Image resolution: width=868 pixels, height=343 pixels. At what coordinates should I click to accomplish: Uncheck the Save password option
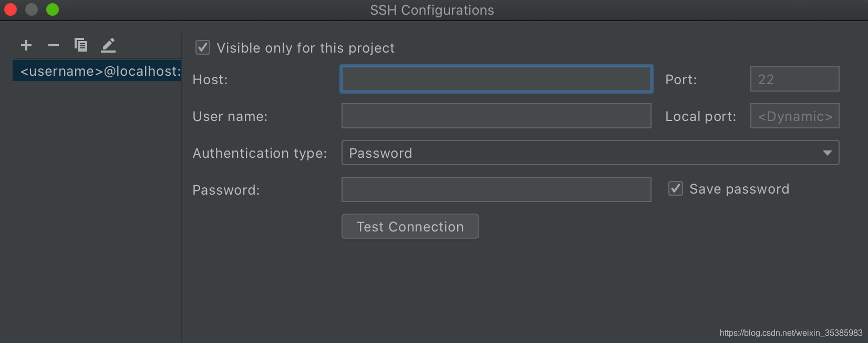coord(676,189)
